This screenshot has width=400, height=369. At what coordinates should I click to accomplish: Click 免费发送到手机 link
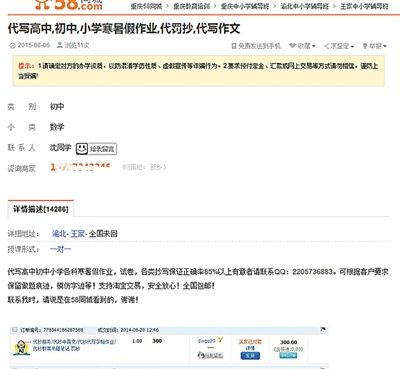(x=259, y=46)
